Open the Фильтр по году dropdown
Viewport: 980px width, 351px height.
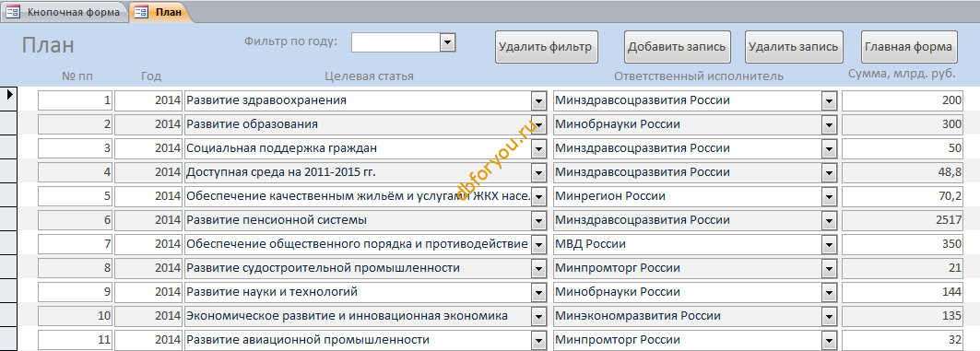click(x=447, y=42)
